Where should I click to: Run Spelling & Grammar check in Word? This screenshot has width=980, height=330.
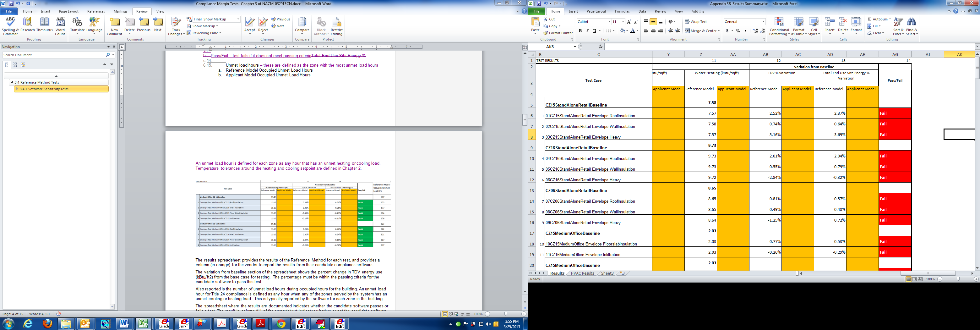(x=10, y=26)
